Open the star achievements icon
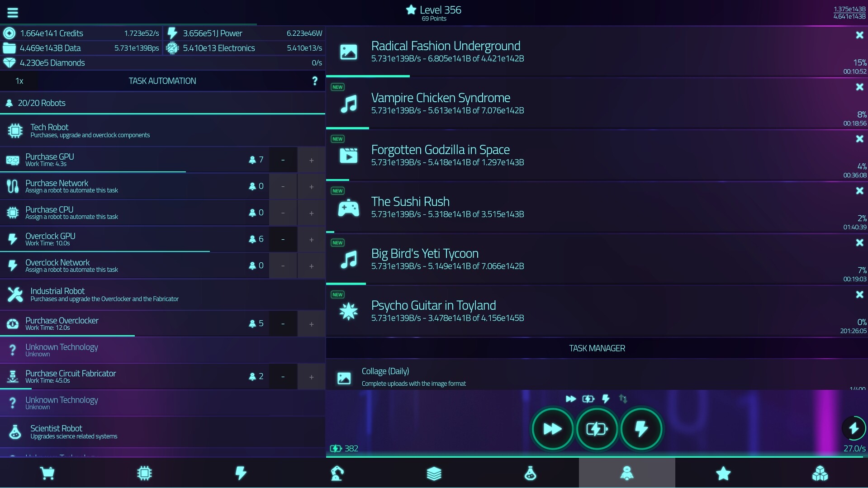 [723, 473]
